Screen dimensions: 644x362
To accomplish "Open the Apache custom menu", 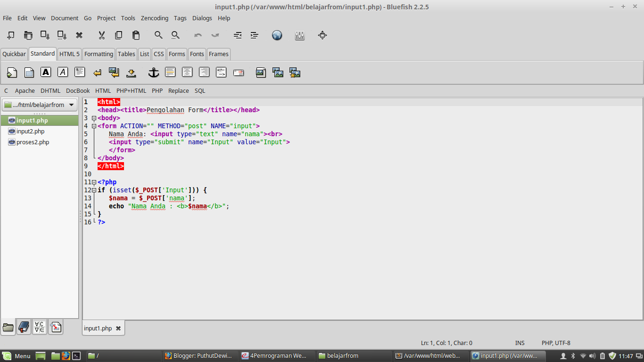I will pyautogui.click(x=25, y=90).
